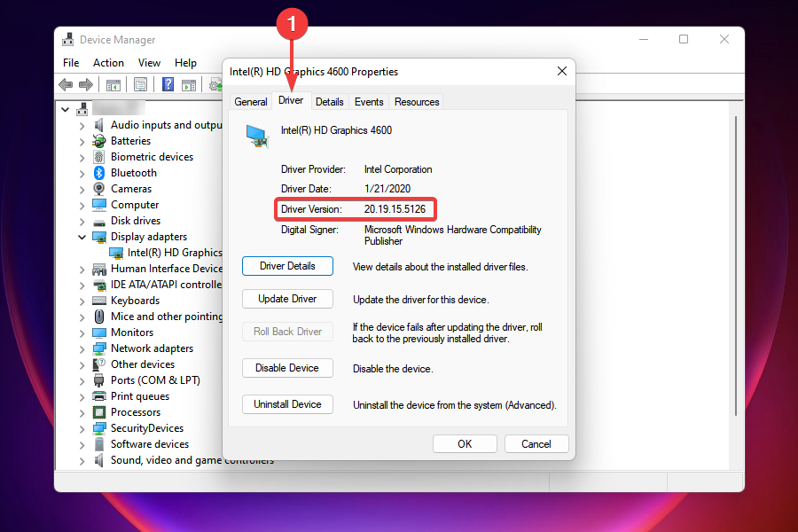The height and width of the screenshot is (532, 798).
Task: Select the Print queues printer icon
Action: click(99, 396)
